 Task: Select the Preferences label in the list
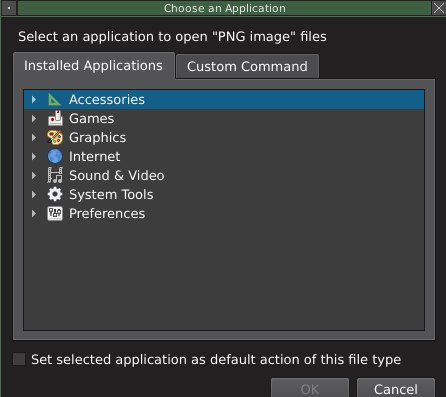point(107,214)
